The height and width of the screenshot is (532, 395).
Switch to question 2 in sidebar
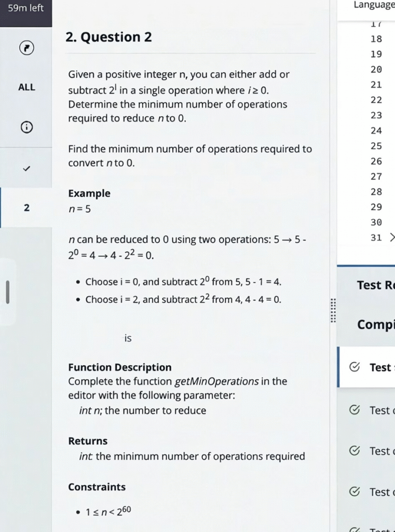pyautogui.click(x=26, y=208)
